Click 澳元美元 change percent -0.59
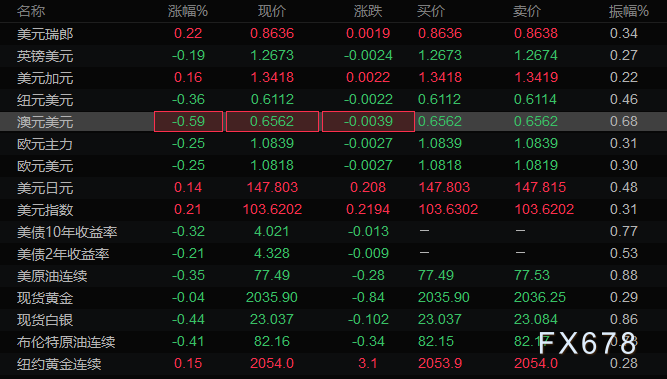Image resolution: width=667 pixels, height=379 pixels. click(188, 121)
